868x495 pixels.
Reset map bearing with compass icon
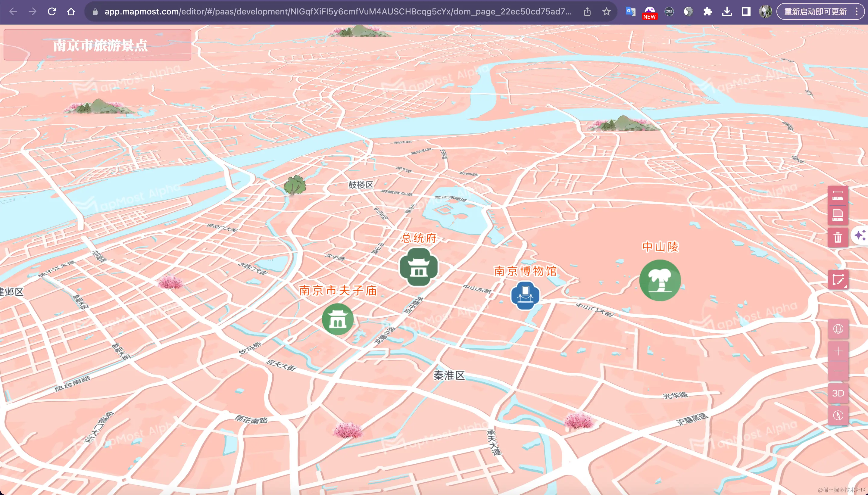tap(838, 415)
